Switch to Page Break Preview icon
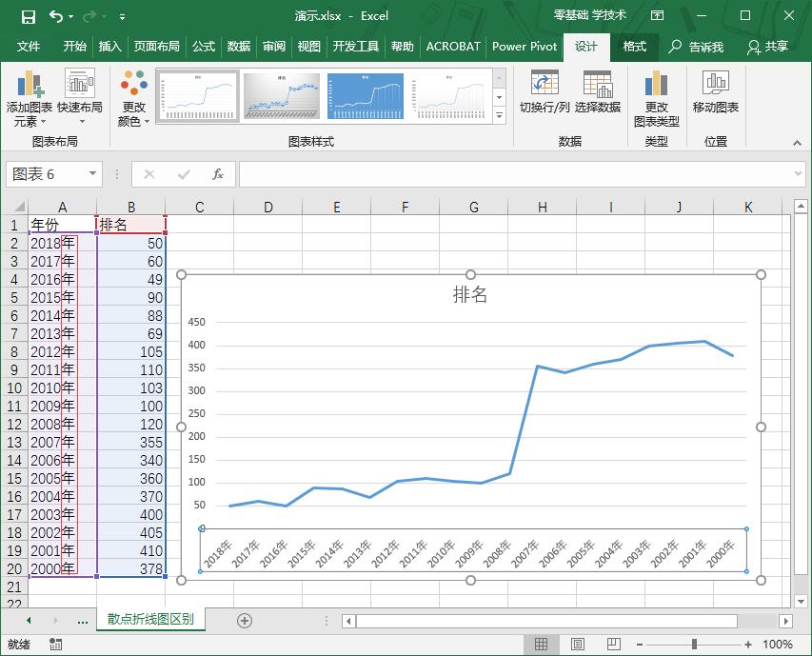The image size is (812, 656). click(614, 644)
